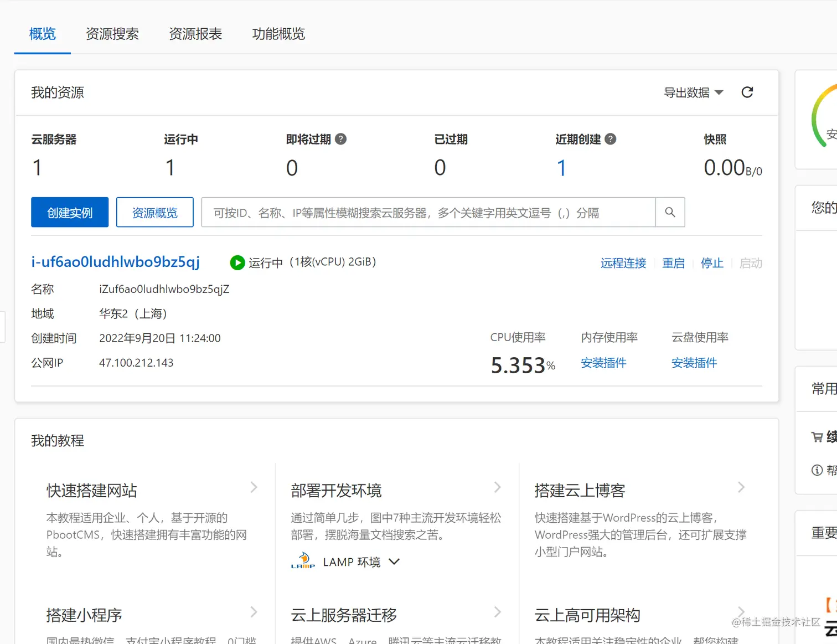
Task: Click the 重启 link
Action: tap(674, 263)
